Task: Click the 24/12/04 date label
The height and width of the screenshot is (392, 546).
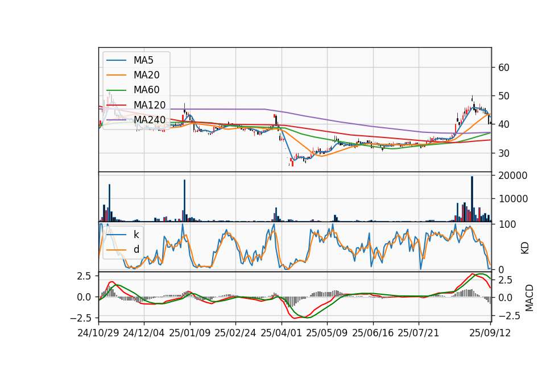Action: [144, 333]
